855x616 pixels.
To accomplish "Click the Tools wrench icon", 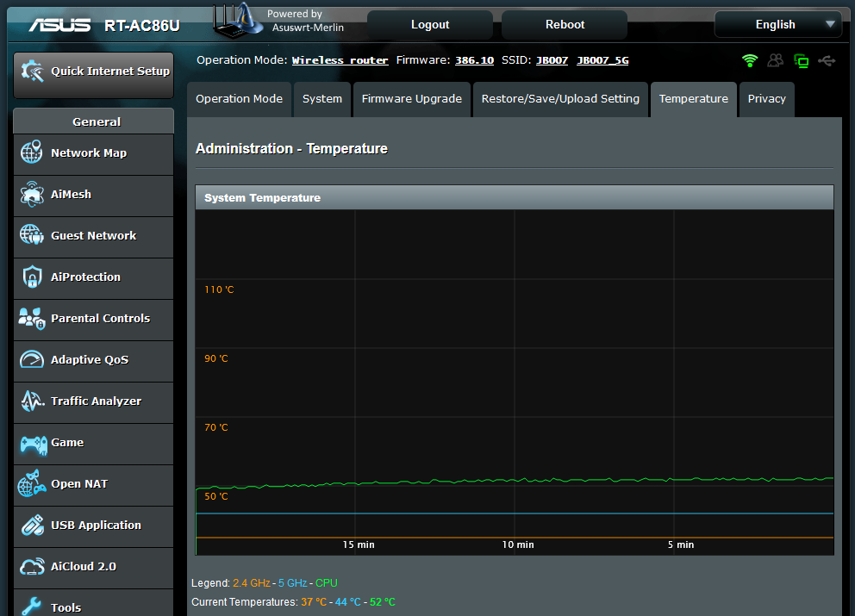I will click(x=32, y=607).
